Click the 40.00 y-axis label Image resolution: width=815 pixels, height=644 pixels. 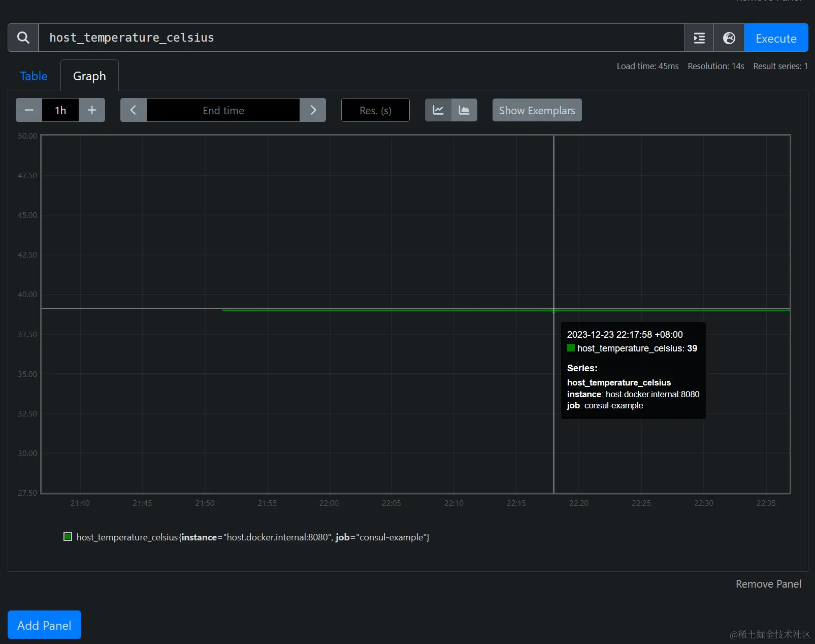27,295
